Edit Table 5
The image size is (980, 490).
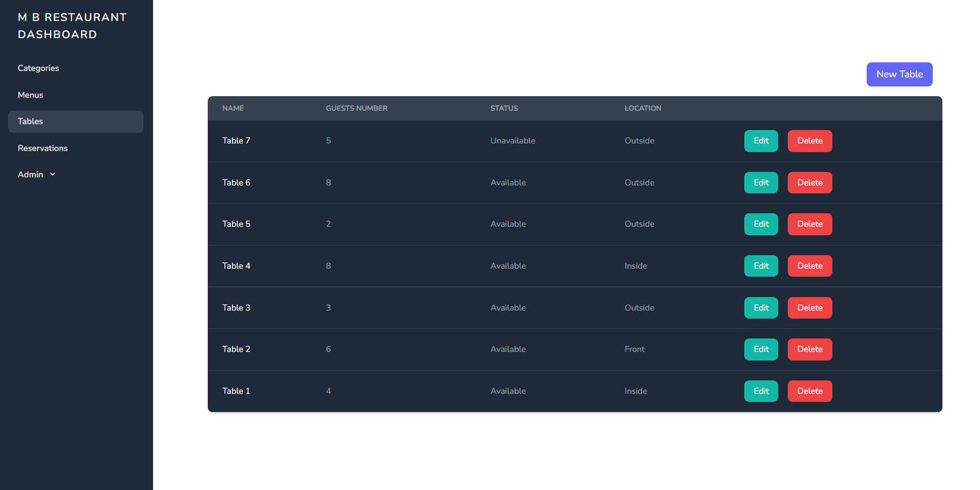click(x=761, y=224)
